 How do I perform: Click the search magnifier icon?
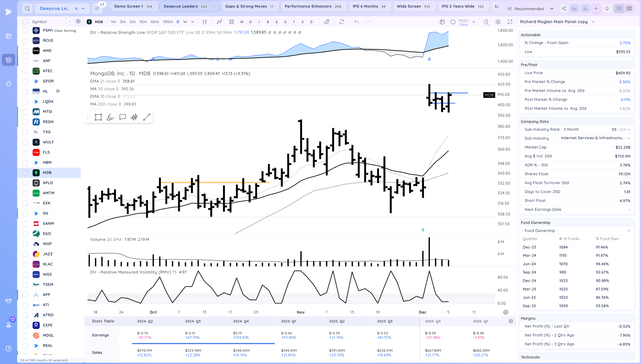click(x=27, y=9)
